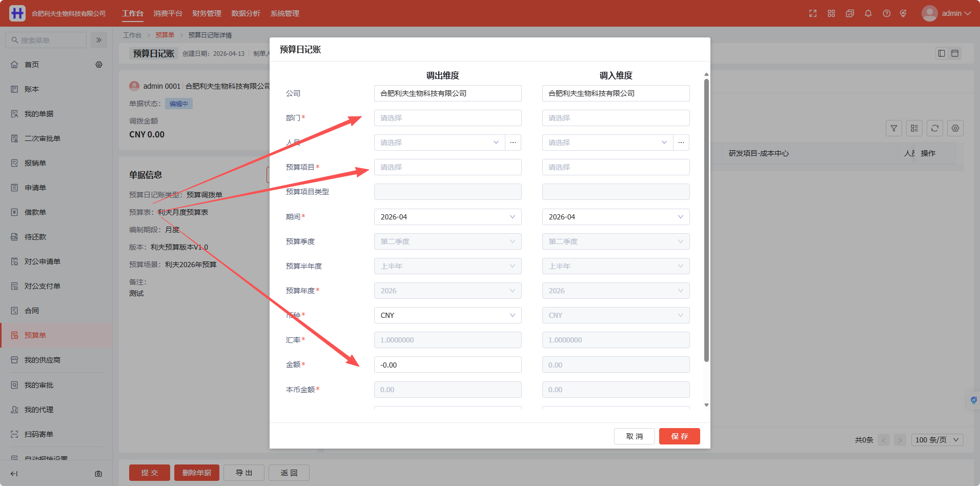
Task: Click the filter funnel icon above table
Action: tap(894, 128)
